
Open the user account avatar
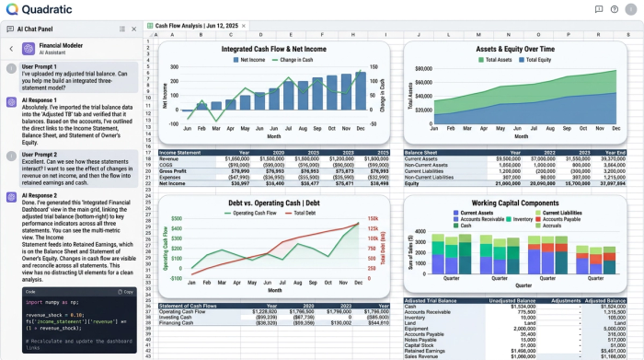(631, 9)
